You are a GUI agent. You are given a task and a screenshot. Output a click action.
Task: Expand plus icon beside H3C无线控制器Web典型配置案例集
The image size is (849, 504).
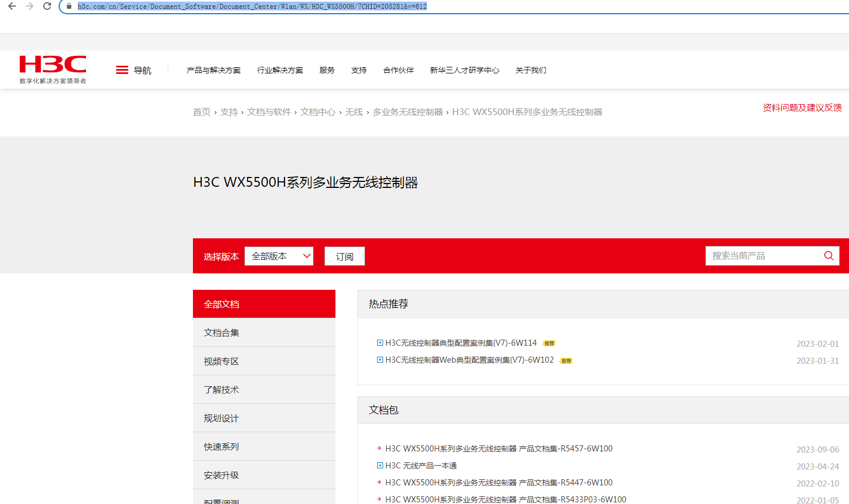[380, 360]
